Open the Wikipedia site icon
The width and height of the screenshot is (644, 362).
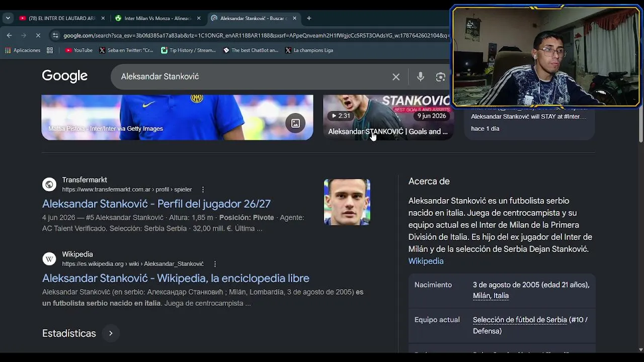(x=49, y=259)
